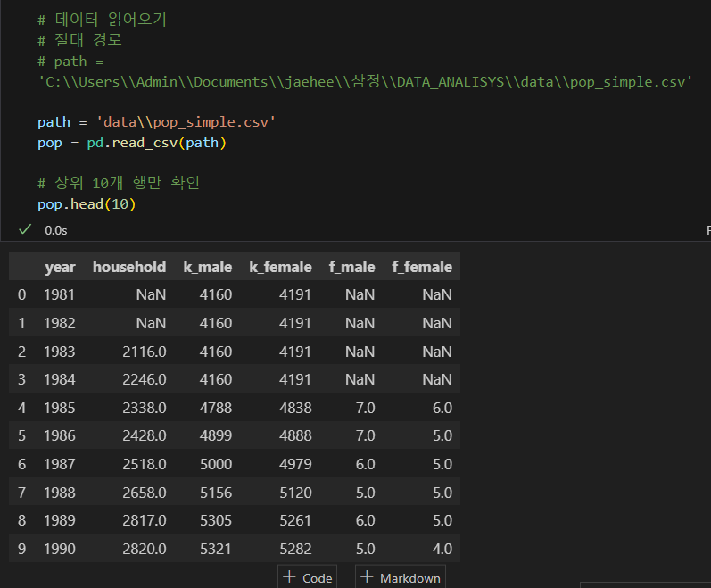Click the year cell 1990
Viewport: 711px width, 588px height.
(x=60, y=549)
